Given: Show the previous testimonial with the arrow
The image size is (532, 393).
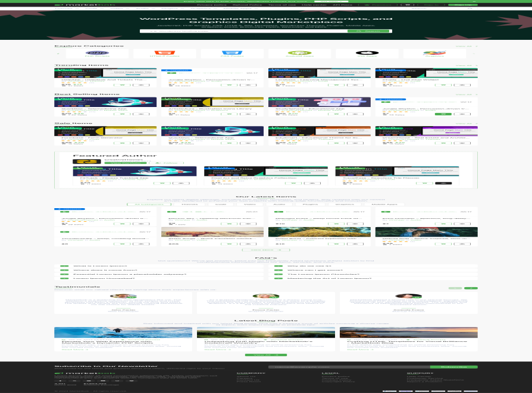Looking at the screenshot, I should (x=456, y=288).
